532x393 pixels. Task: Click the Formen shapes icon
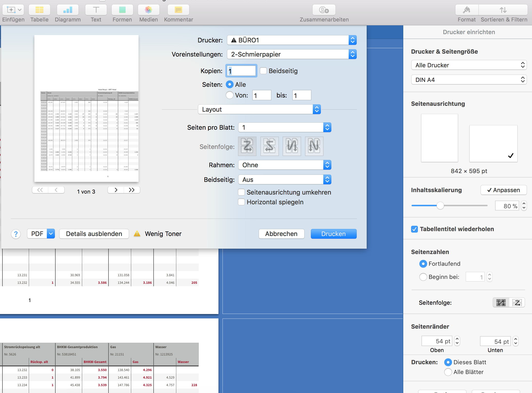point(122,10)
